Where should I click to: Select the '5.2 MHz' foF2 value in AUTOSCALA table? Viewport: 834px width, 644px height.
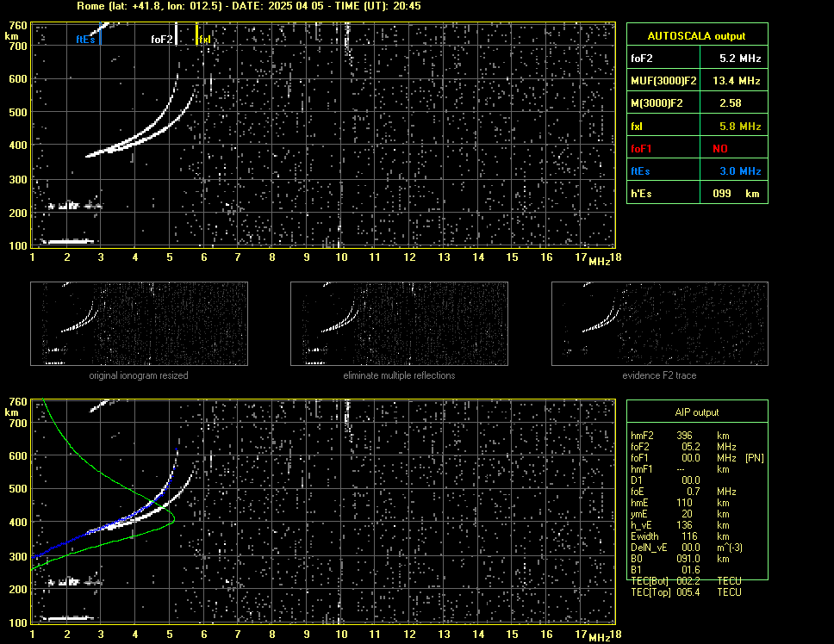740,59
